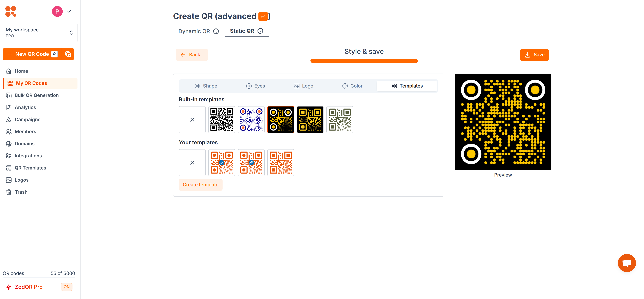Click the Integrations icon
The image size is (644, 299).
point(9,156)
